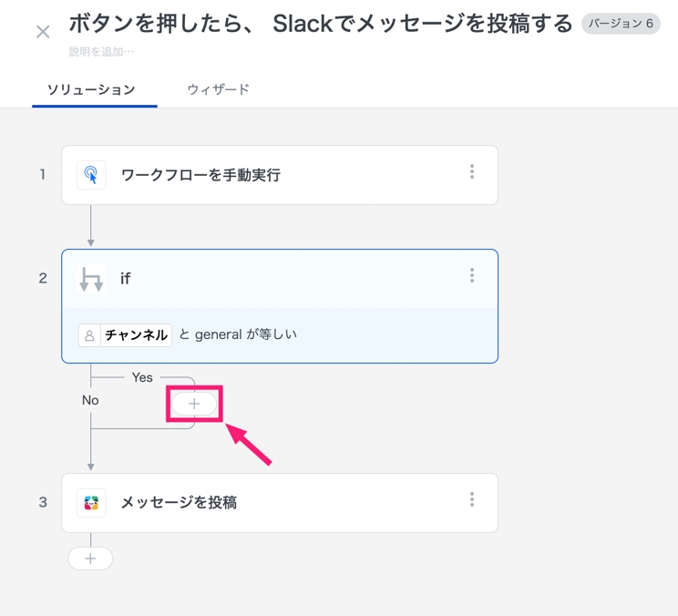Open options menu for ワークフローを手動実行 step
The height and width of the screenshot is (616, 678).
[472, 172]
